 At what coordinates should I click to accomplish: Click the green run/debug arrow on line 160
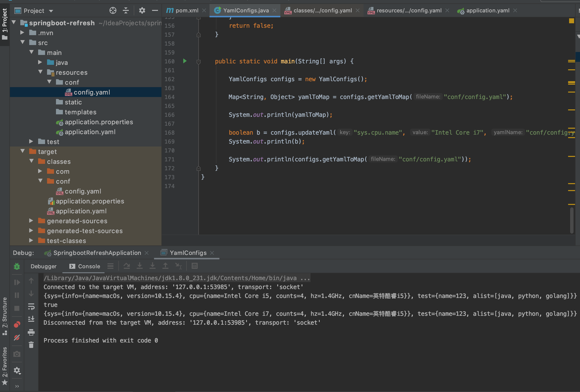[184, 61]
